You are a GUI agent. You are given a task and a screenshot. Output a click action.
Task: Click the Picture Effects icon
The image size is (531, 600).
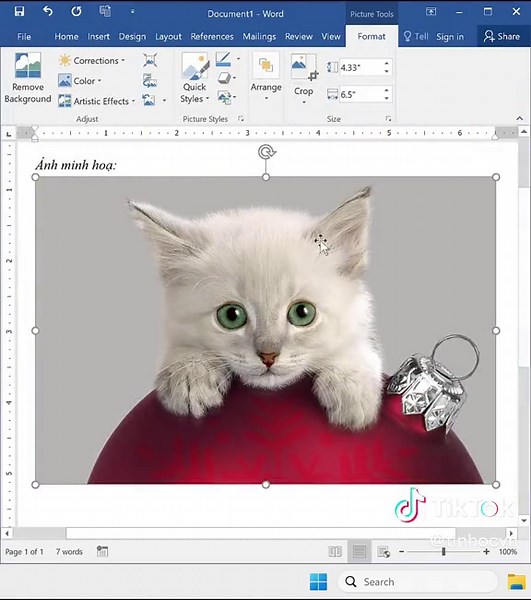(226, 78)
